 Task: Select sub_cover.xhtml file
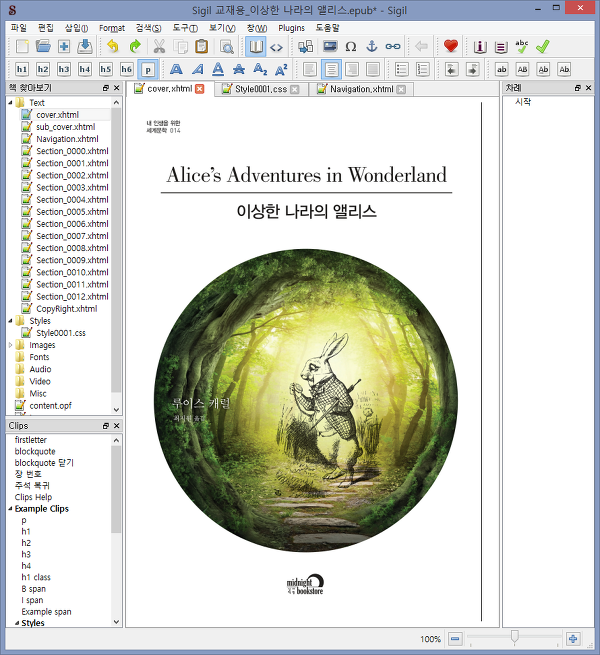(66, 127)
